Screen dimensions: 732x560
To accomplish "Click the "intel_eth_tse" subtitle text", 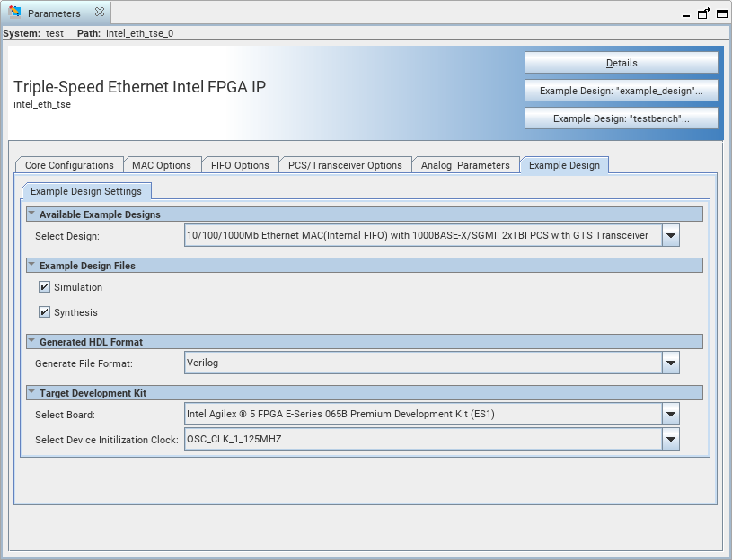I will pyautogui.click(x=42, y=104).
